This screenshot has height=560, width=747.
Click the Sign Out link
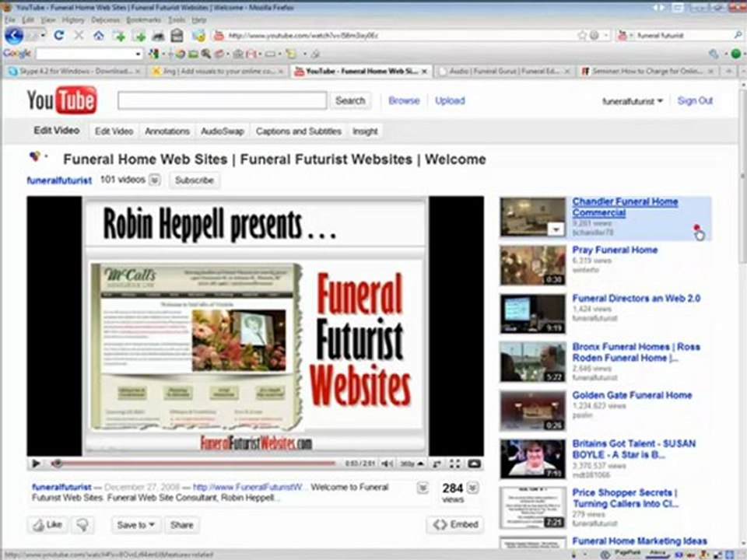click(695, 100)
